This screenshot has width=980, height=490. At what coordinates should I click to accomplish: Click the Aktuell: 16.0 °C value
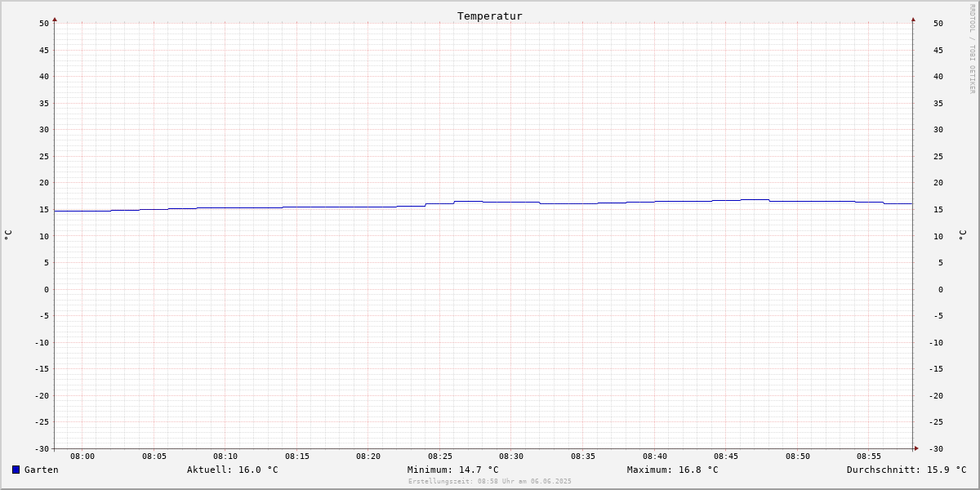coord(233,470)
